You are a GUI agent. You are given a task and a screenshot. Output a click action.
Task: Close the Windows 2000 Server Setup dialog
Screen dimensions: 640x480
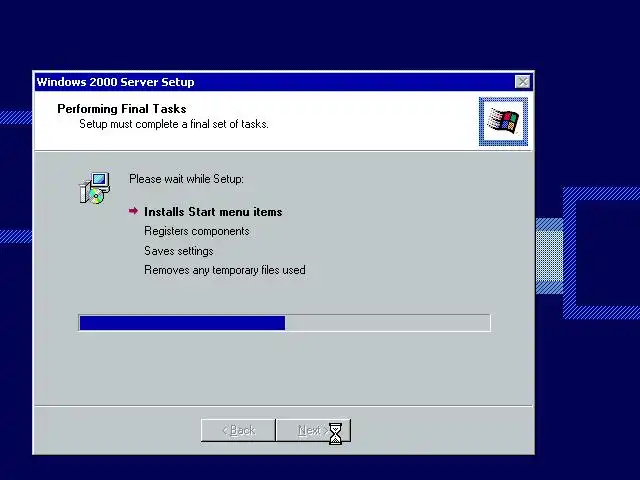(x=522, y=82)
